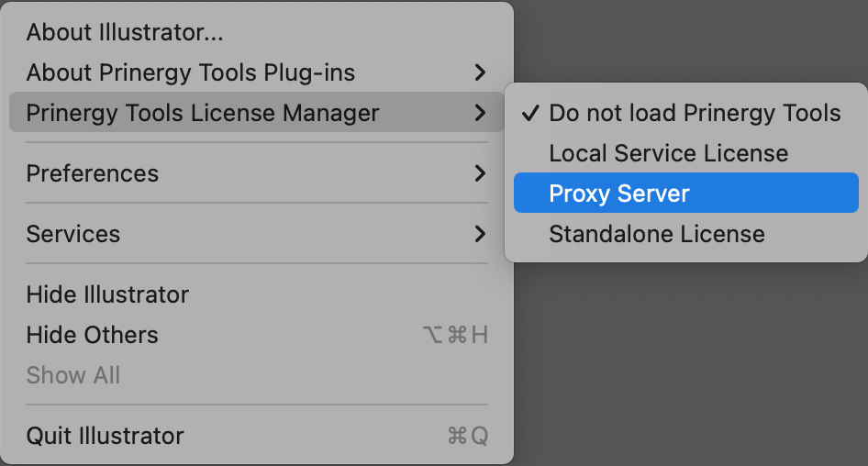
Task: Click the grayed-out Show All item
Action: (x=73, y=375)
